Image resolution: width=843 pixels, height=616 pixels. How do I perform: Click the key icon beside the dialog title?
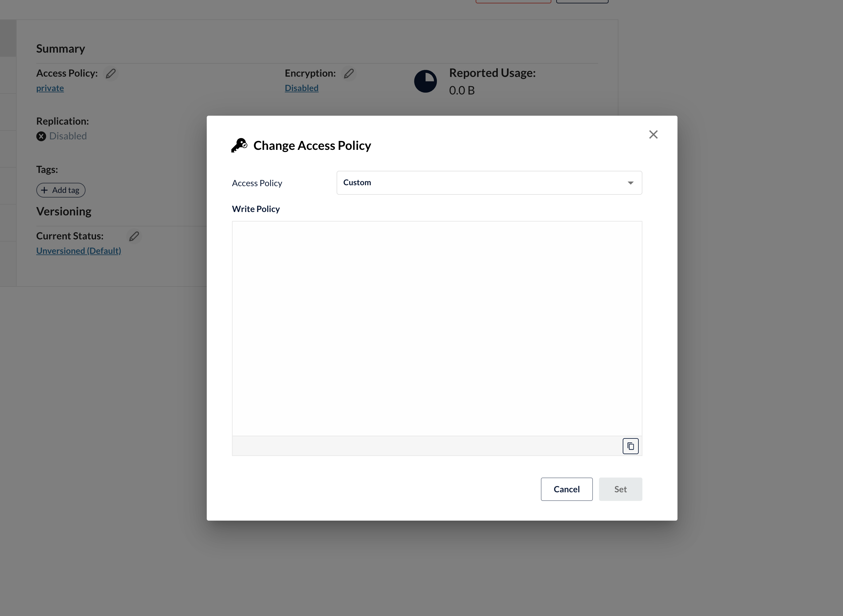[x=239, y=145]
